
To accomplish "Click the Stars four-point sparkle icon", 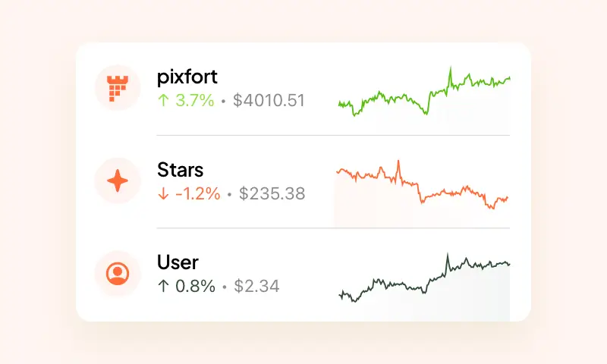I will click(x=117, y=180).
